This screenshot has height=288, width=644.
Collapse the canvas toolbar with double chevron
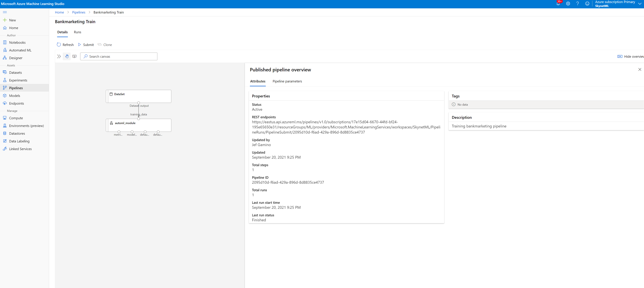click(59, 56)
